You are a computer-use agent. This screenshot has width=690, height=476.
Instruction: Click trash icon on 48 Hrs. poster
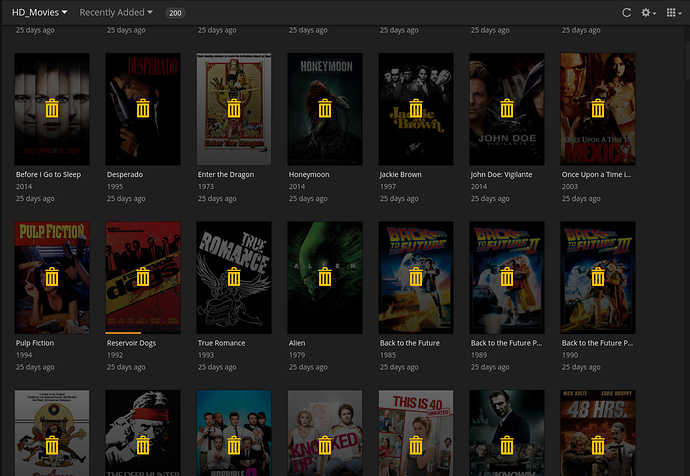(598, 445)
